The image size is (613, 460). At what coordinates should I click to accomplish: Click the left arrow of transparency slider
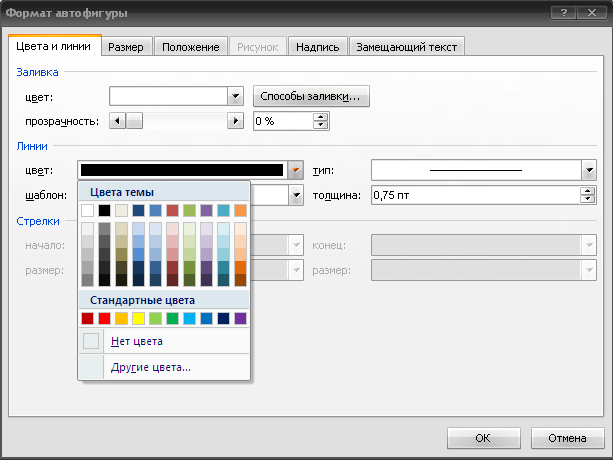[117, 121]
